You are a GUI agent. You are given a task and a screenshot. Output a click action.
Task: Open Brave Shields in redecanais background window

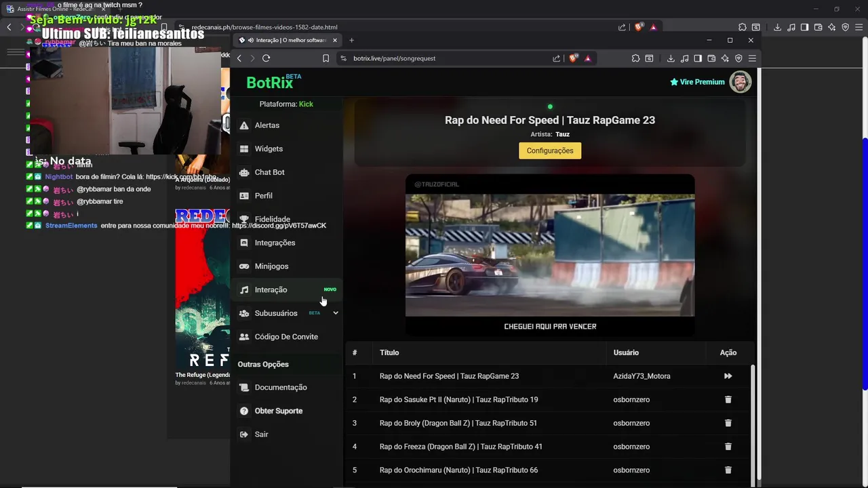(639, 27)
